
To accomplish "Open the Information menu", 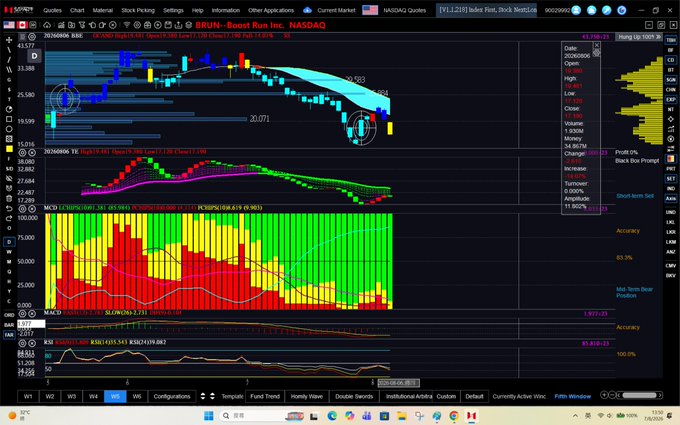I will click(x=226, y=10).
